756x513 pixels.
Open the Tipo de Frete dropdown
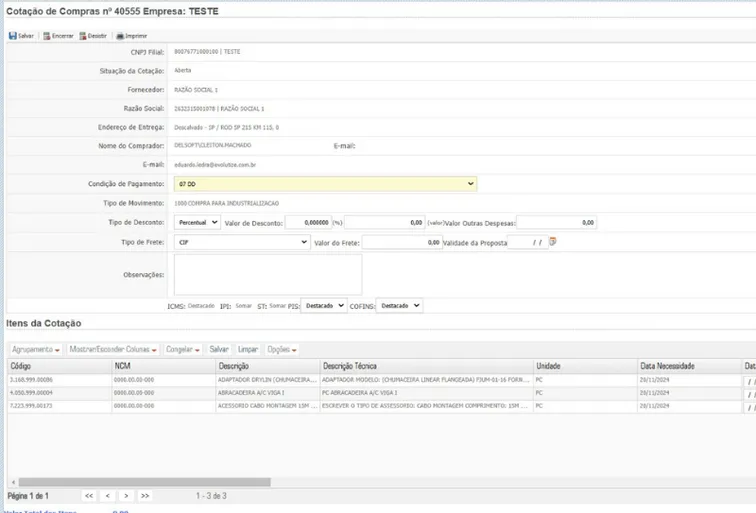coord(242,242)
